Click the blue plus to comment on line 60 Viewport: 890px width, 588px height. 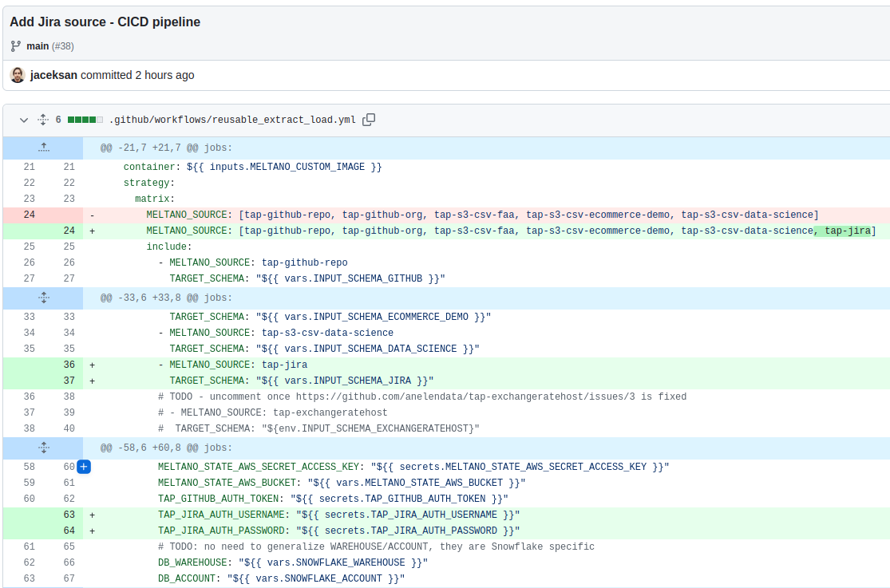click(84, 467)
